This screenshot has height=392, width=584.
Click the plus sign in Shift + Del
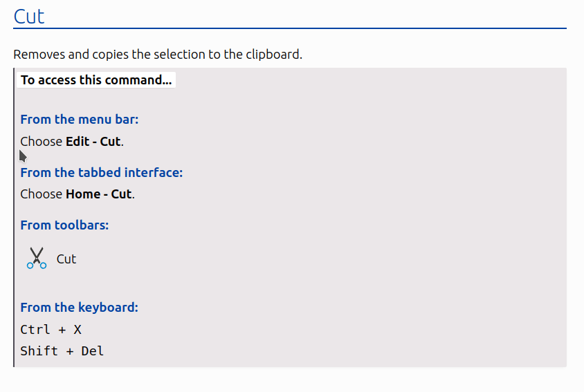(70, 351)
